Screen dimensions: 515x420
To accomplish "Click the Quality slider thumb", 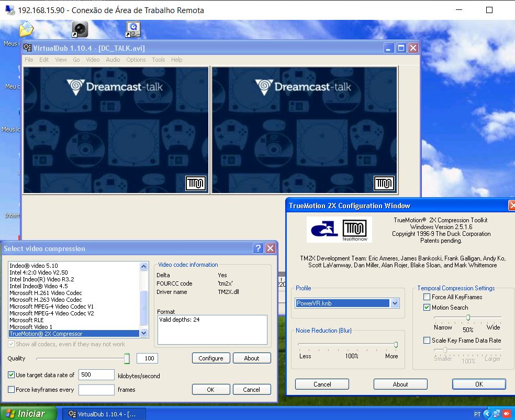I will point(127,358).
